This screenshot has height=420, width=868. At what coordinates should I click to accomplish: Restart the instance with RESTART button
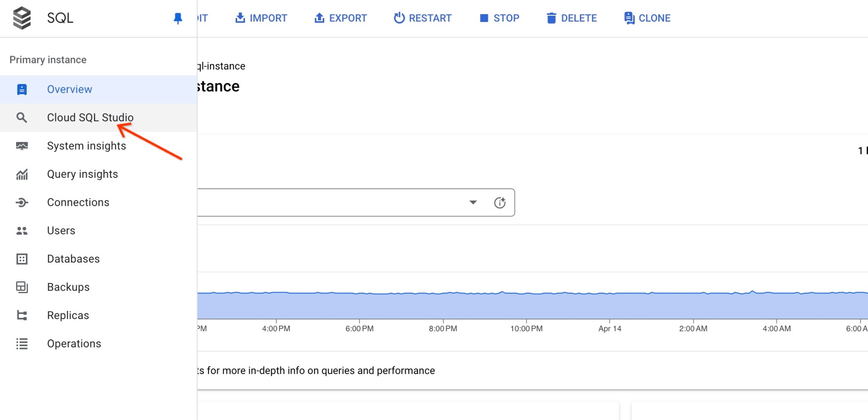(x=423, y=18)
